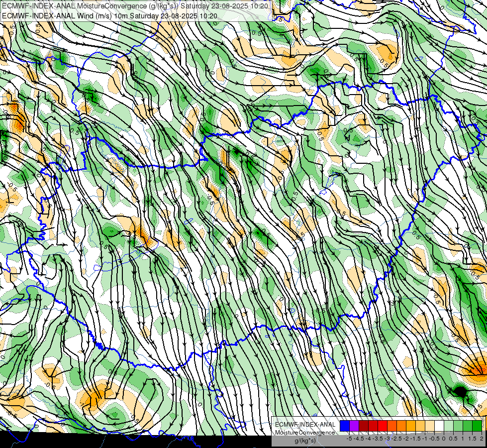The width and height of the screenshot is (487, 448).
Task: Pick the pale peach swatch ending at -0.5
Action: (x=430, y=426)
